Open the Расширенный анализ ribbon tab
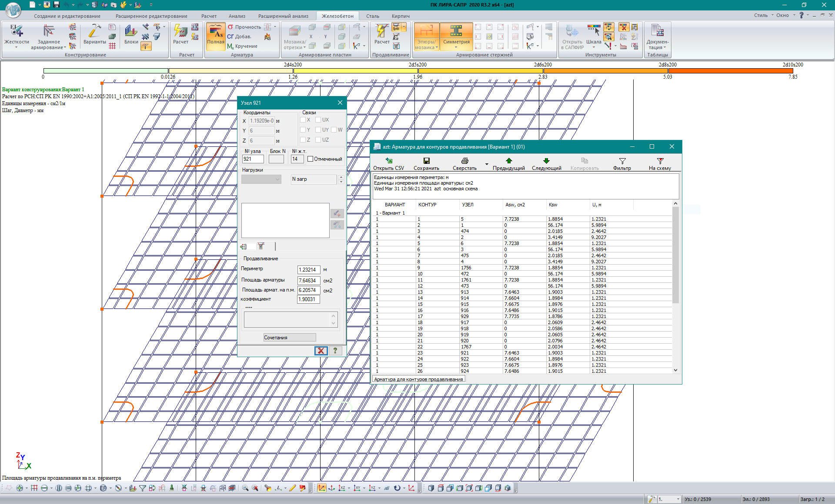The height and width of the screenshot is (504, 835). coord(283,16)
